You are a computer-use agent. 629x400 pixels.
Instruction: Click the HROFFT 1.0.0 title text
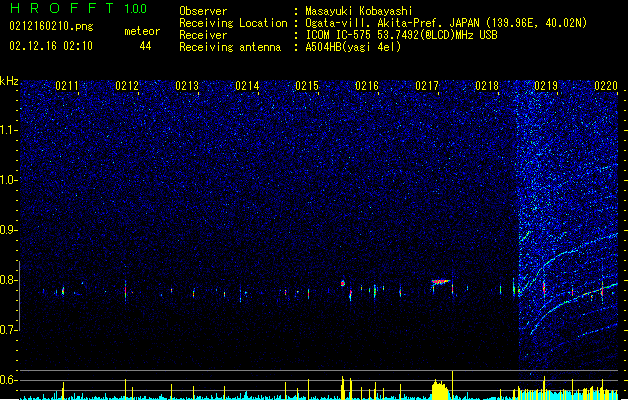pos(78,8)
